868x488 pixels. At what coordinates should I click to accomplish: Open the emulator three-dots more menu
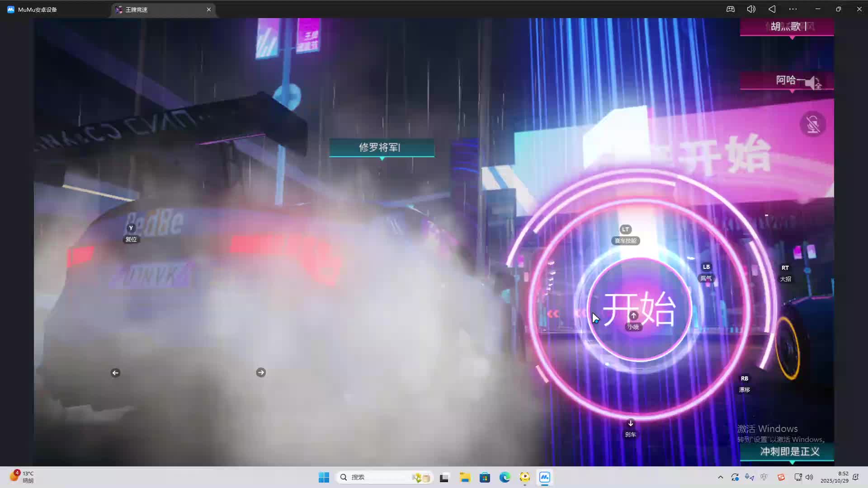point(793,9)
